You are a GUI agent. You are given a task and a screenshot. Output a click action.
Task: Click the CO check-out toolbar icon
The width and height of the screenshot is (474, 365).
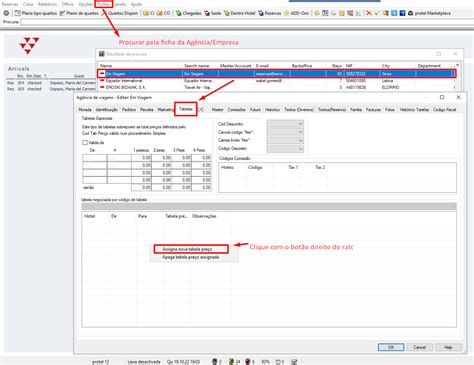(x=163, y=13)
